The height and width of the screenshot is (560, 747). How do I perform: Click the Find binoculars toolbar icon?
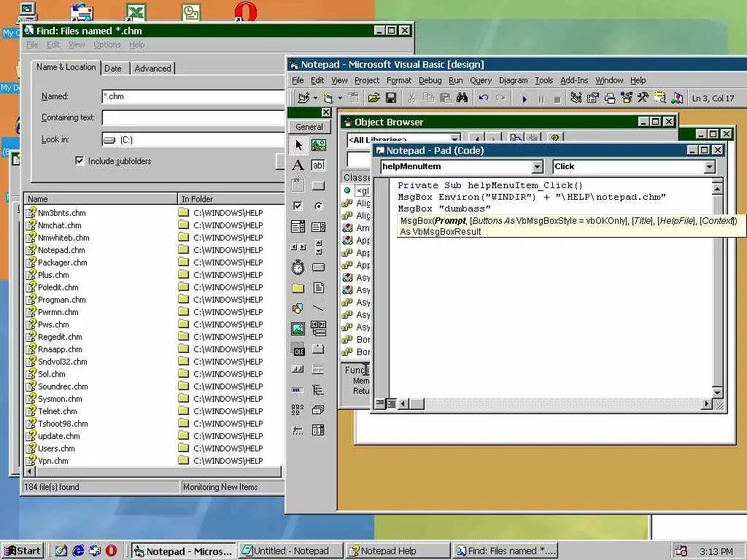point(462,98)
